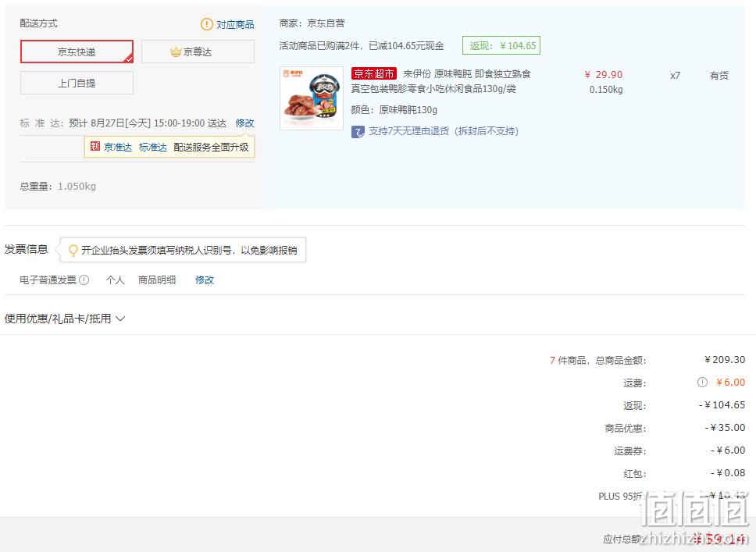The width and height of the screenshot is (756, 552).
Task: Click the 开企业抬头发票 tax ID reminder
Action: (x=189, y=250)
